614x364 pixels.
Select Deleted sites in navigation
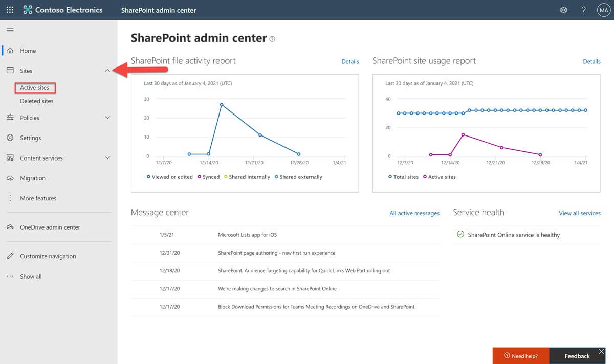tap(37, 101)
